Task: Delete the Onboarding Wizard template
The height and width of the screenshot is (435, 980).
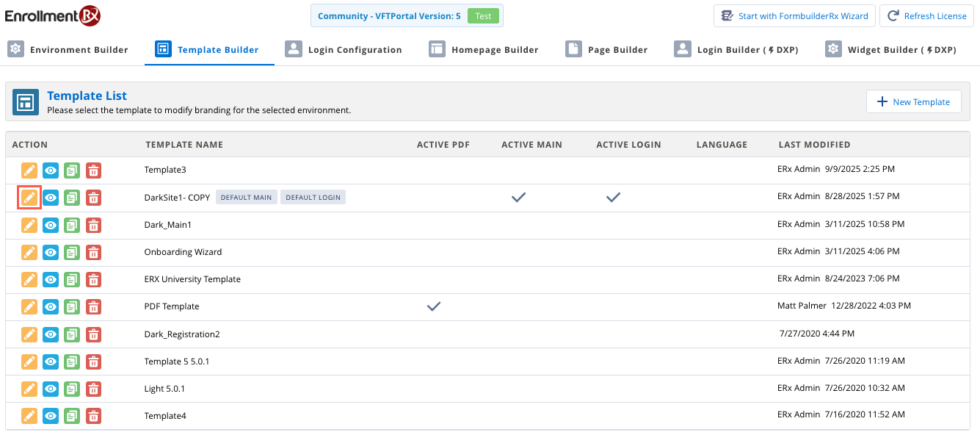Action: pos(93,252)
